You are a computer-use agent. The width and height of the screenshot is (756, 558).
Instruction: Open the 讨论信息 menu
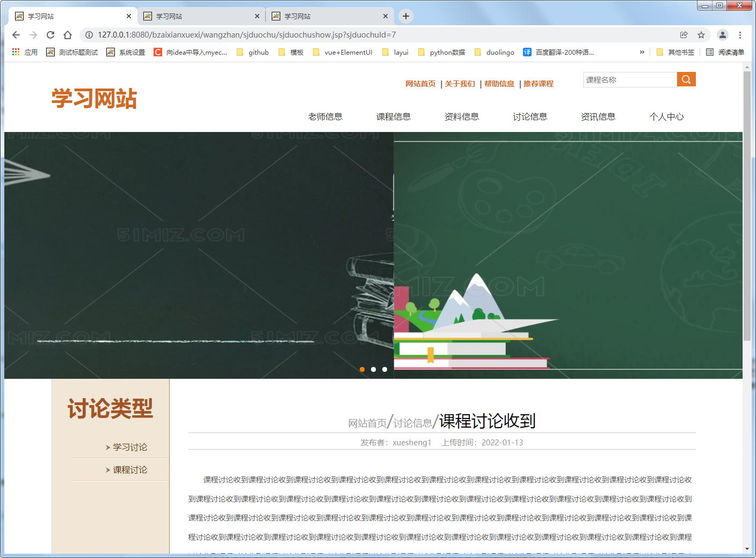[530, 116]
